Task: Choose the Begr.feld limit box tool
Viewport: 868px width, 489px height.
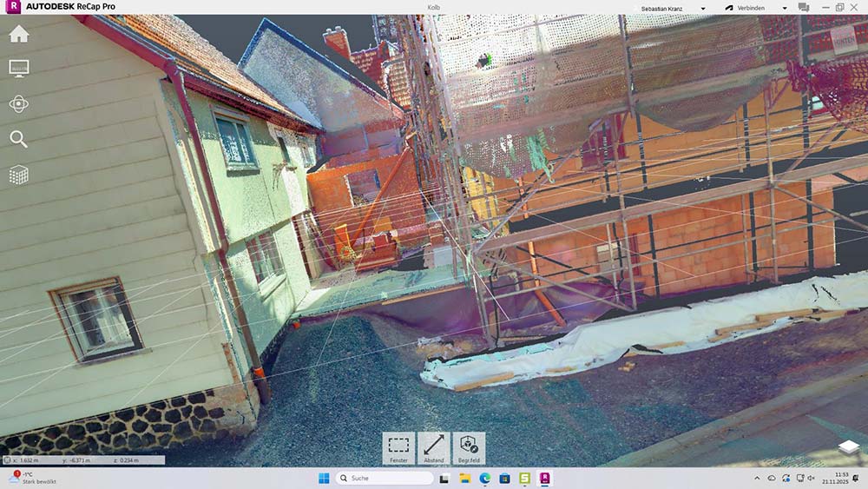Action: [469, 447]
